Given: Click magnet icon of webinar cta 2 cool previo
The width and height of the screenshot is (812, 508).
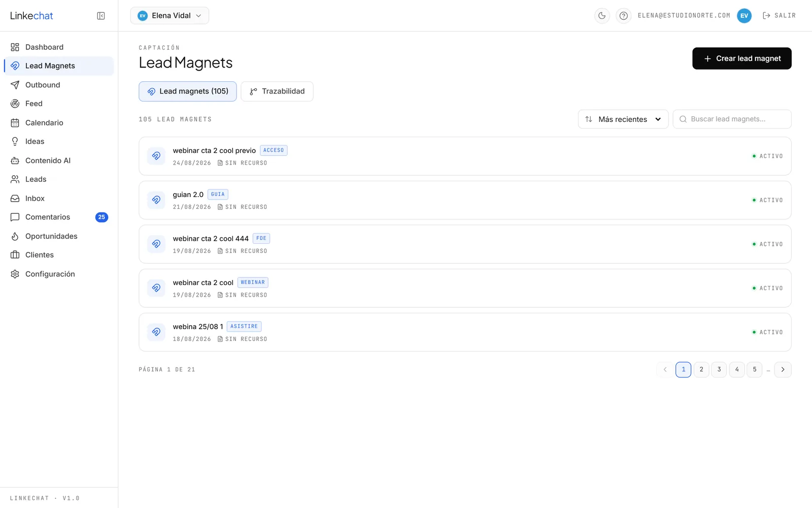Looking at the screenshot, I should [x=156, y=156].
